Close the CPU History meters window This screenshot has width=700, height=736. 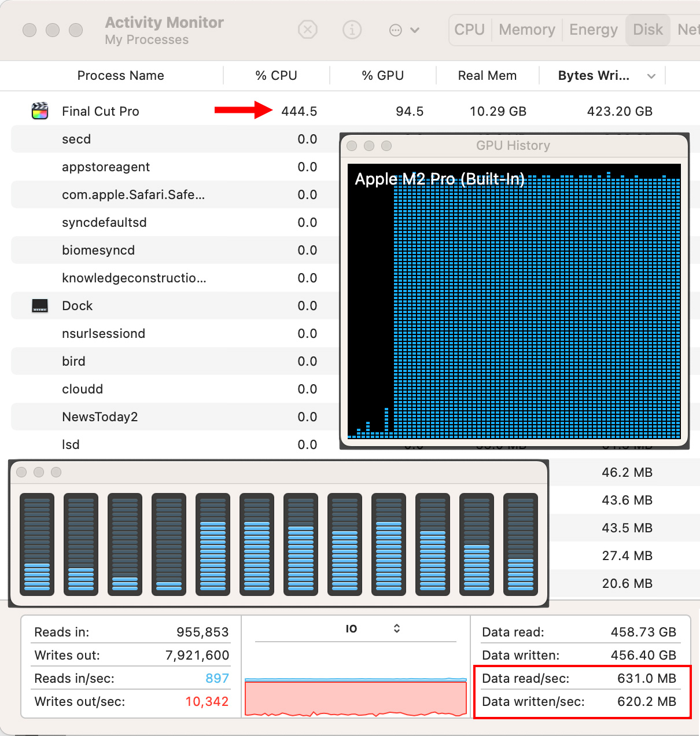[x=21, y=472]
